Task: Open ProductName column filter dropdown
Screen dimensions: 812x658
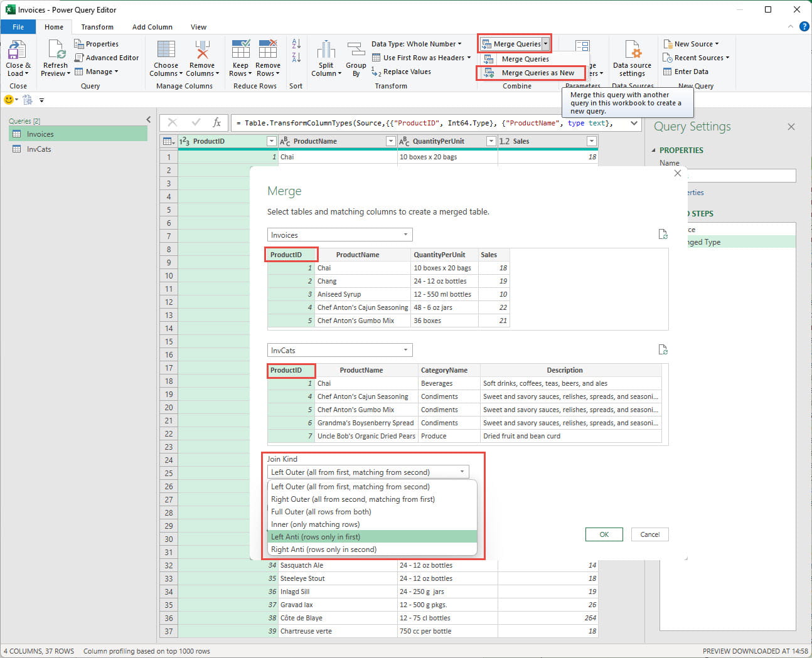Action: pyautogui.click(x=390, y=141)
